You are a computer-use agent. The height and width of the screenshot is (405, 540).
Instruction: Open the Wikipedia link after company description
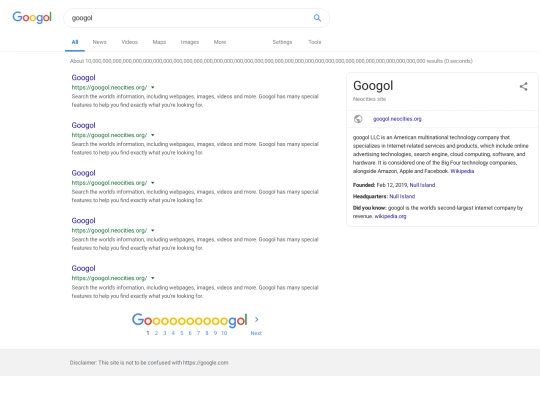(462, 171)
